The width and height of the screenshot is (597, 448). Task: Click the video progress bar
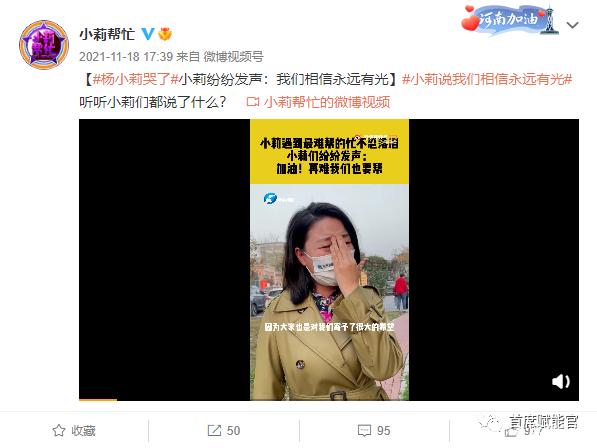329,400
